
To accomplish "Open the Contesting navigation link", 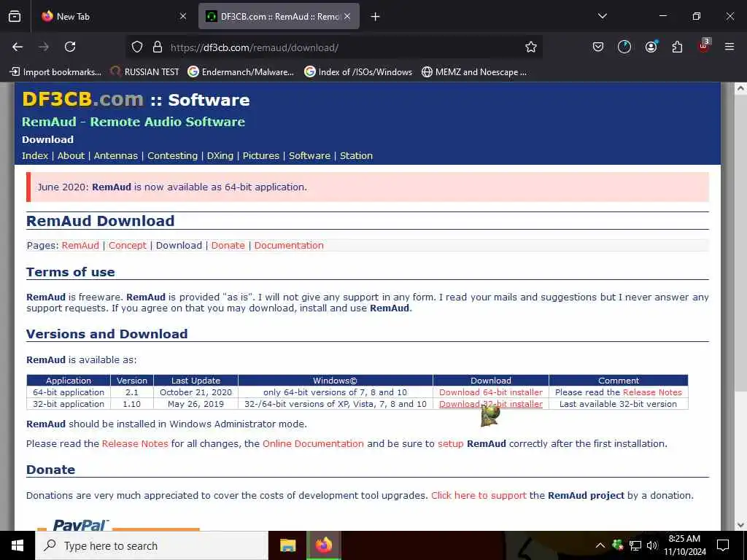I will pyautogui.click(x=172, y=156).
